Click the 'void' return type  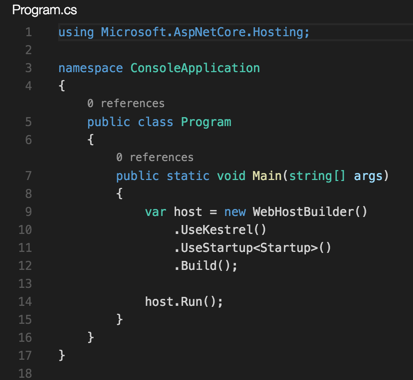point(231,176)
